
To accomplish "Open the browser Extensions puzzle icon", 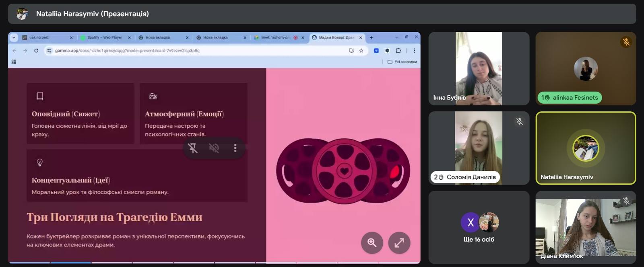I will [398, 51].
